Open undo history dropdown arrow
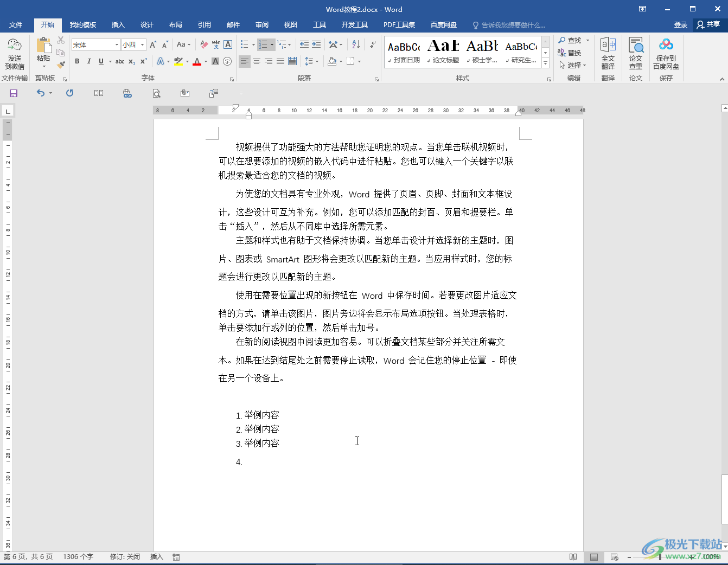 coord(50,93)
